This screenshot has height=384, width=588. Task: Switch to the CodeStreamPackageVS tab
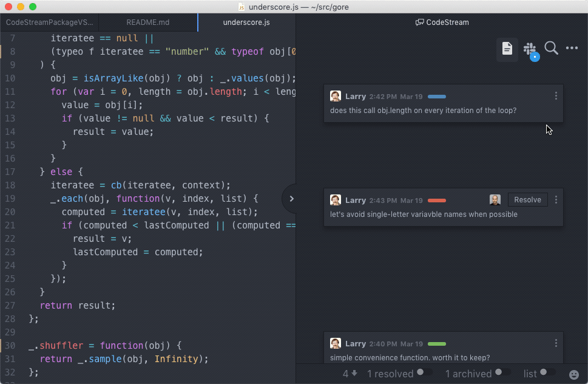tap(49, 22)
